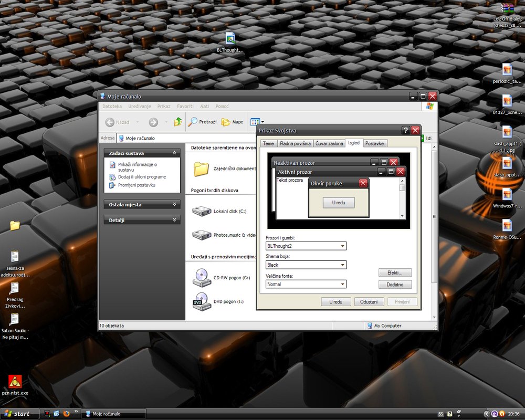Click the Efekti... button

click(395, 272)
